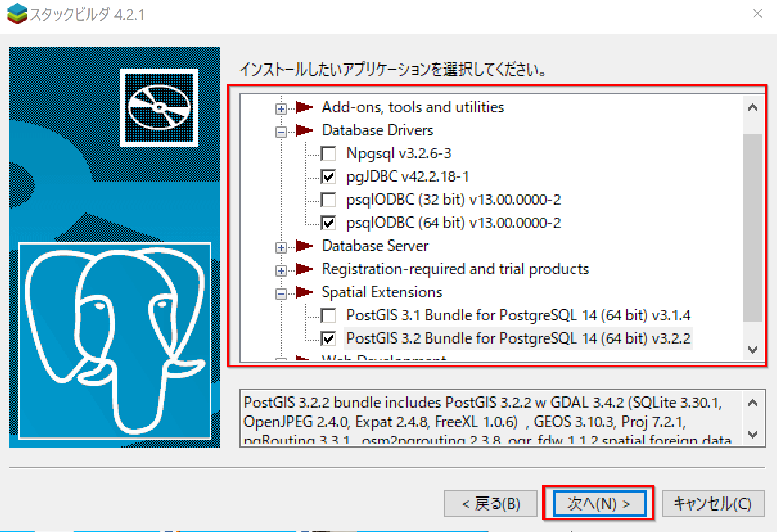Select Registration-required and trial products label
The width and height of the screenshot is (777, 532).
455,269
